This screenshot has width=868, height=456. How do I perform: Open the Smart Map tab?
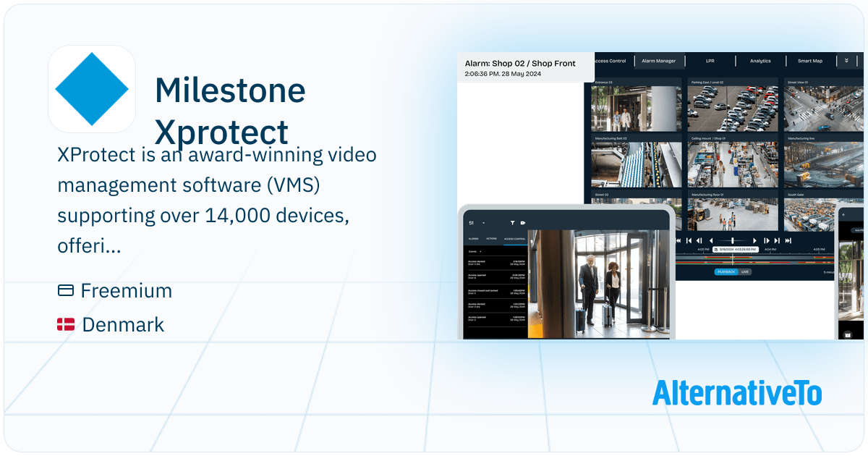810,61
